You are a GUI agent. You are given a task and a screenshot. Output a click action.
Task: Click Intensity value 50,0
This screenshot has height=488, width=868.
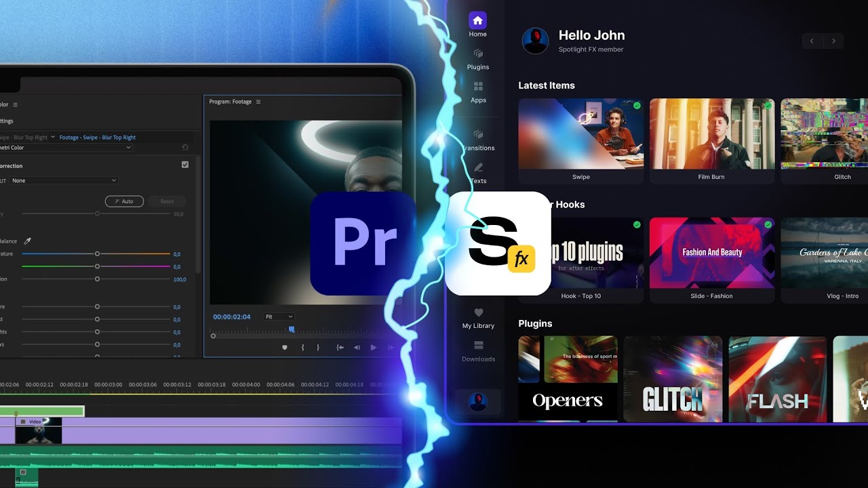pyautogui.click(x=178, y=213)
